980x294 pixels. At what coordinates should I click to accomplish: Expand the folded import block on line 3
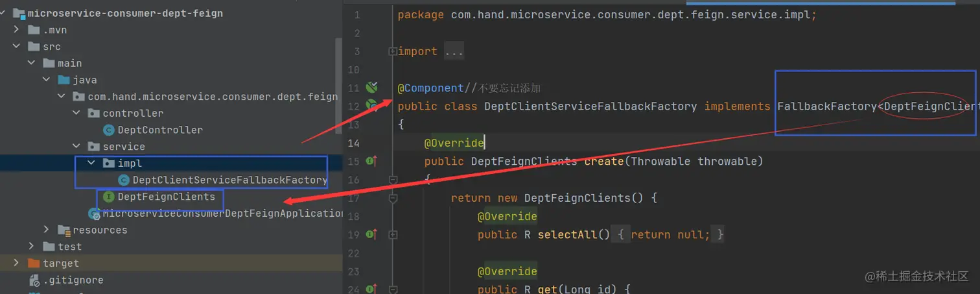click(x=392, y=51)
